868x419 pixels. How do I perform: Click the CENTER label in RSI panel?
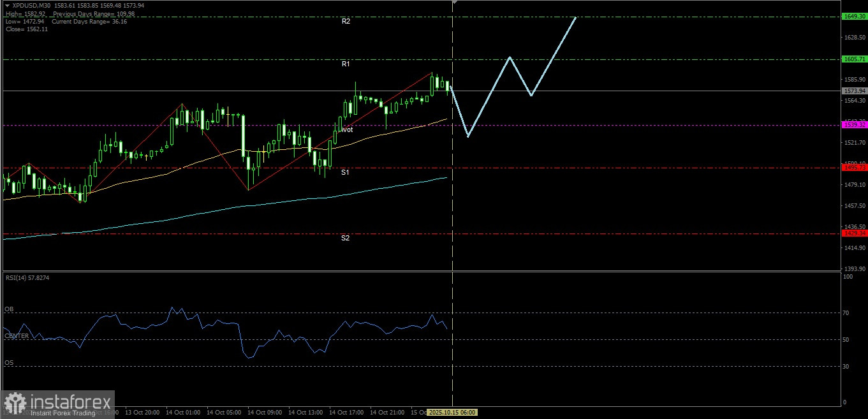tap(17, 336)
